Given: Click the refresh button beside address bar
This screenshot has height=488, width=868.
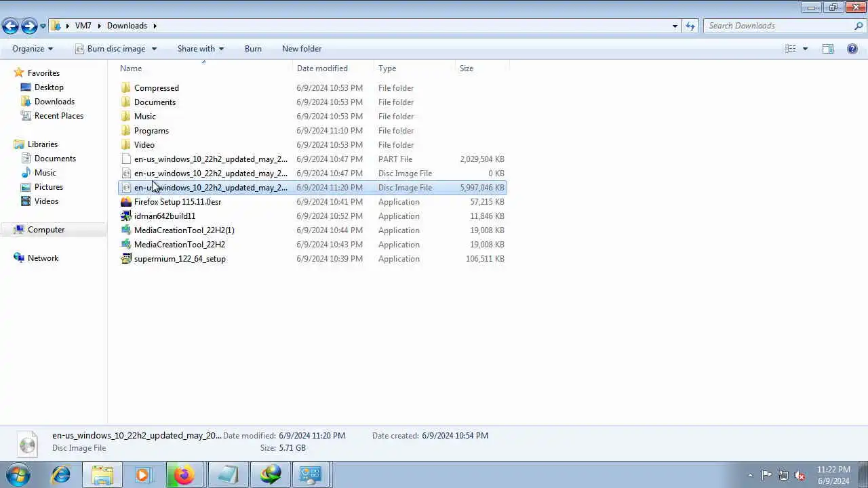Looking at the screenshot, I should click(690, 26).
